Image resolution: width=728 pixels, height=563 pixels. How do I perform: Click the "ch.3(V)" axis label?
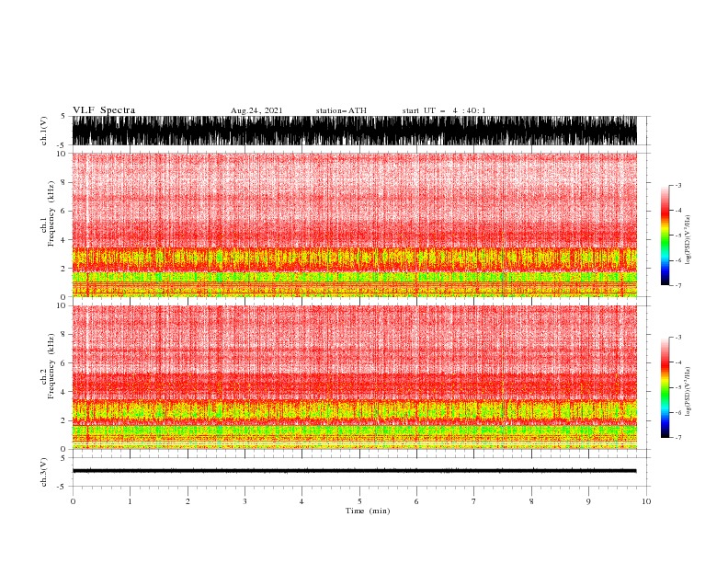(x=44, y=472)
